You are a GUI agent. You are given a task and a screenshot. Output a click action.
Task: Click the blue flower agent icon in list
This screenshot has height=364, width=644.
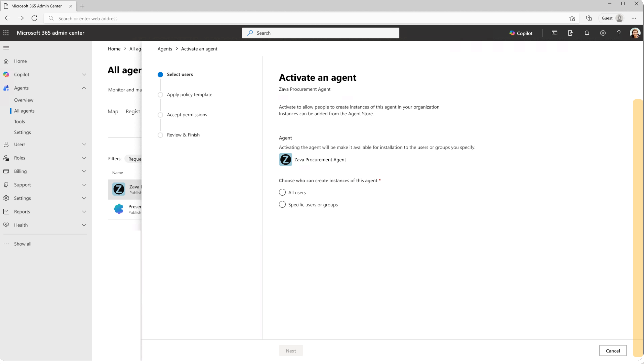[x=119, y=209]
